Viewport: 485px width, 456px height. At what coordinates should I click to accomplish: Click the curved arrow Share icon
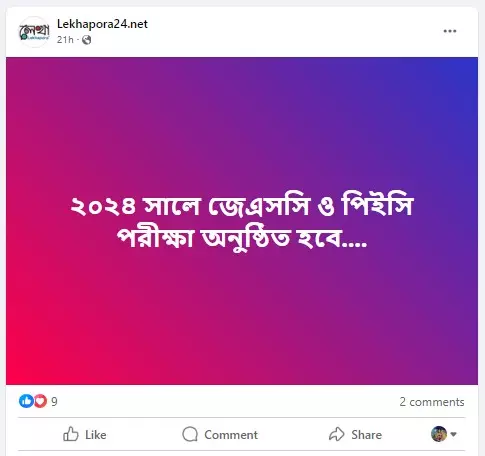[x=337, y=434]
